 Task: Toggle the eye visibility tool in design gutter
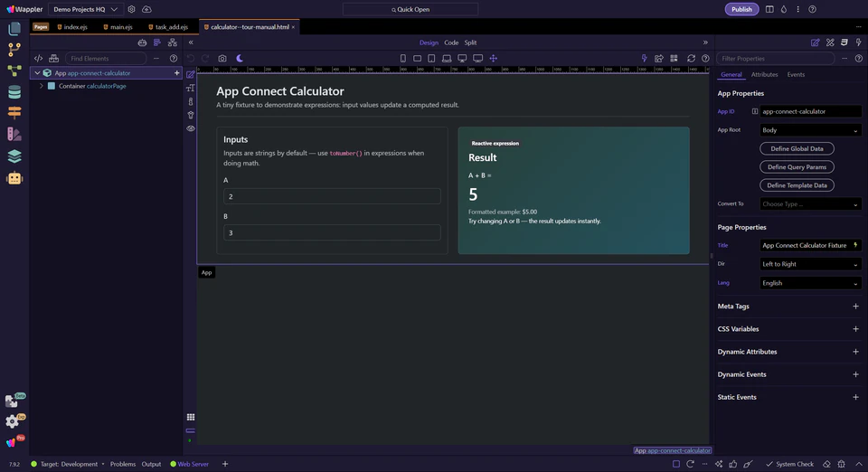191,128
